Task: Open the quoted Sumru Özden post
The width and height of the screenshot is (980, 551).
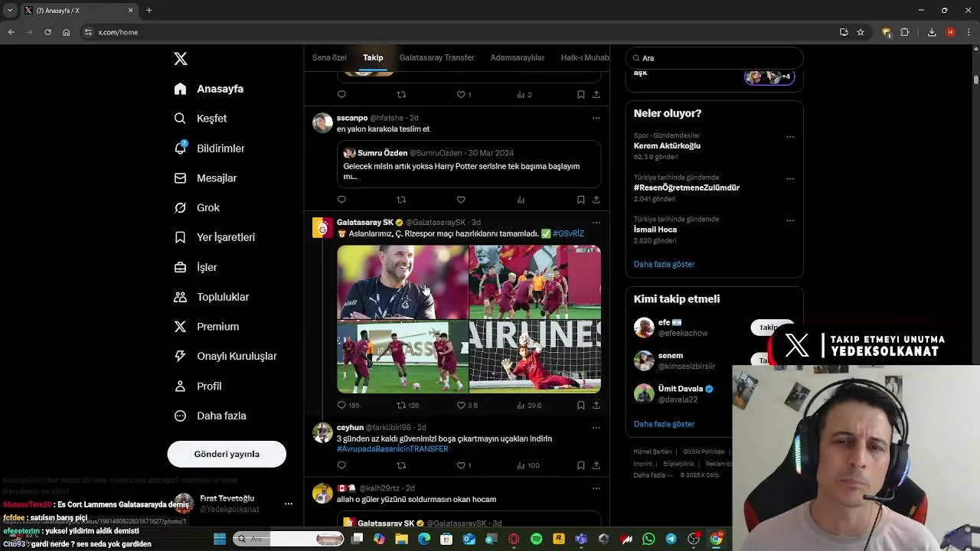Action: (469, 164)
